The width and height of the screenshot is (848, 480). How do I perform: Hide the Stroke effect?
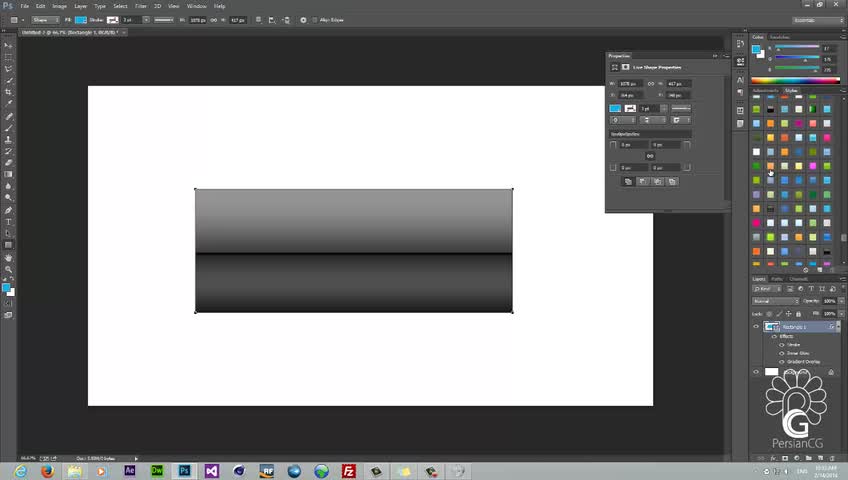pyautogui.click(x=781, y=345)
